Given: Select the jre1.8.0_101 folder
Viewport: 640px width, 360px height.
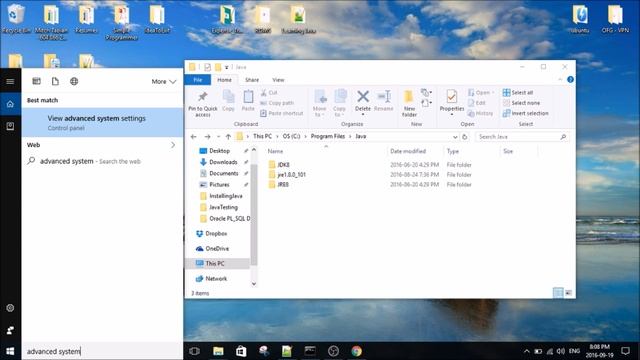Looking at the screenshot, I should [287, 174].
